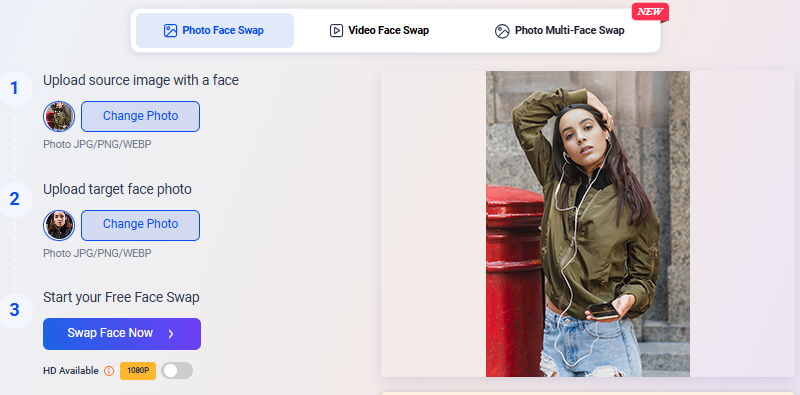800x395 pixels.
Task: Change the source image photo
Action: [140, 116]
